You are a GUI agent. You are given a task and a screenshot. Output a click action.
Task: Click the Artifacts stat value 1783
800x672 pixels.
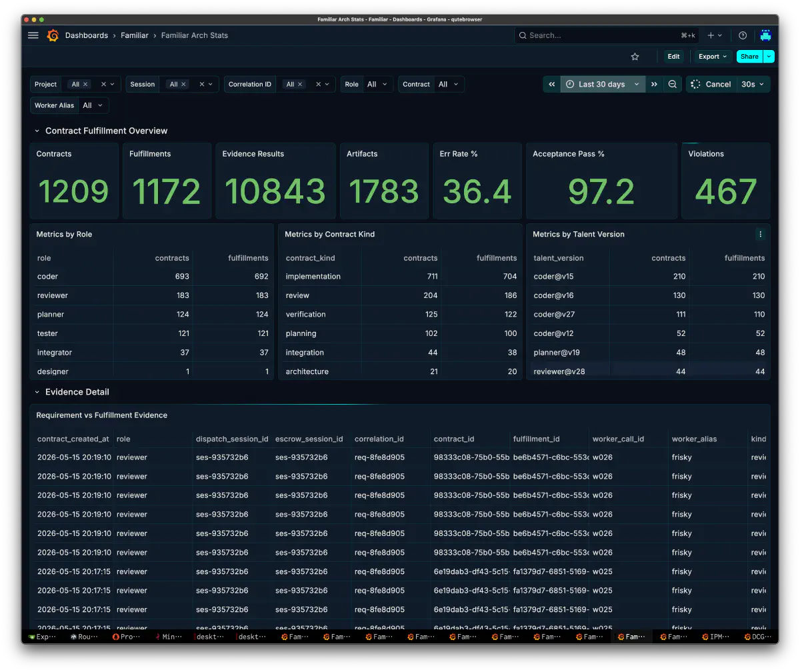click(384, 192)
